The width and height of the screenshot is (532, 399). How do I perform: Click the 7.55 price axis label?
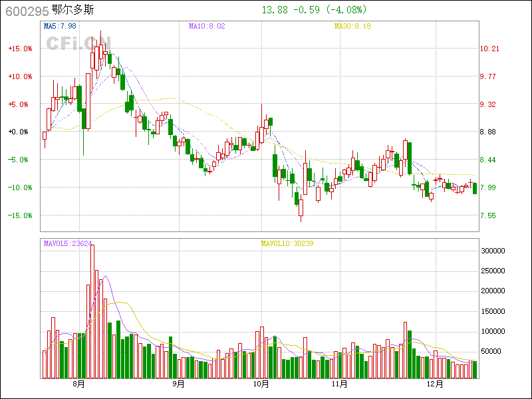[x=489, y=215]
